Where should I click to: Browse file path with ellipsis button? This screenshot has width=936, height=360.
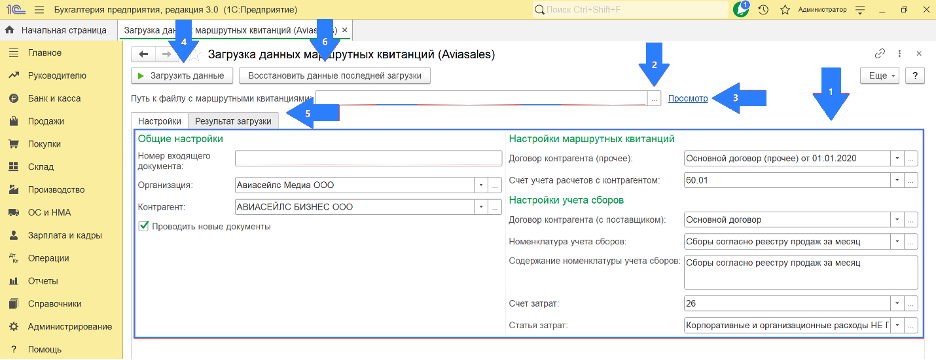point(655,99)
